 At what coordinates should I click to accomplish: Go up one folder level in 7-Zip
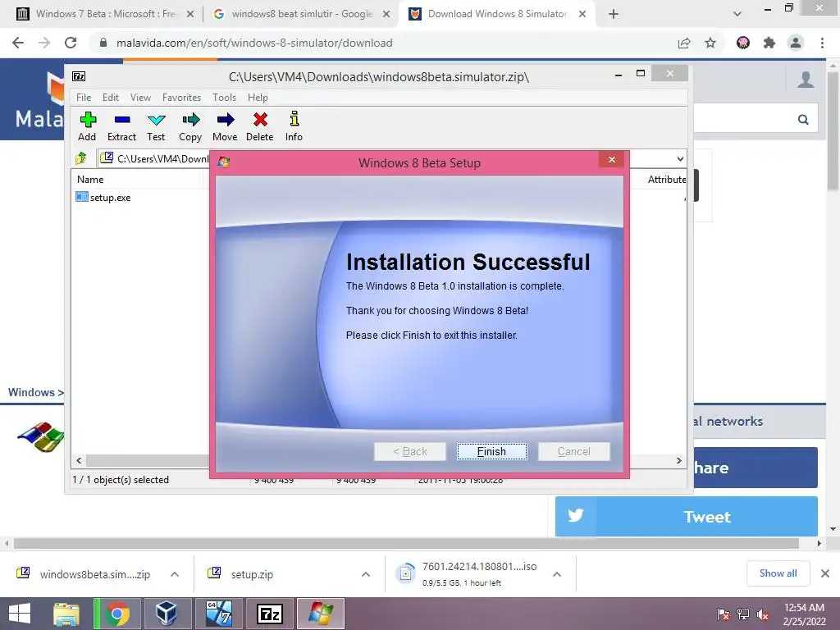pos(81,158)
